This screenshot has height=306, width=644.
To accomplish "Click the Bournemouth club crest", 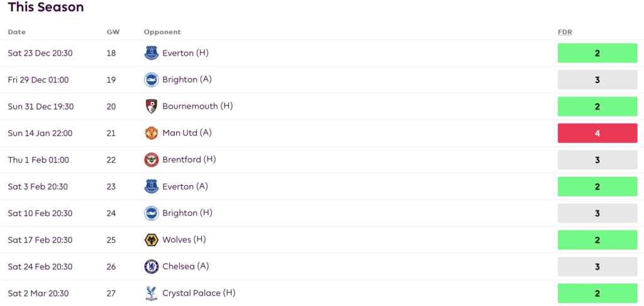I will pyautogui.click(x=151, y=106).
